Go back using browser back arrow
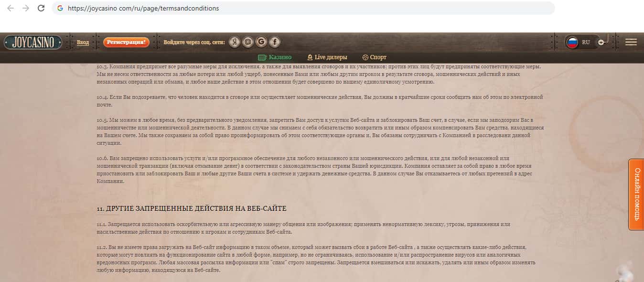The width and height of the screenshot is (644, 282). pyautogui.click(x=11, y=8)
